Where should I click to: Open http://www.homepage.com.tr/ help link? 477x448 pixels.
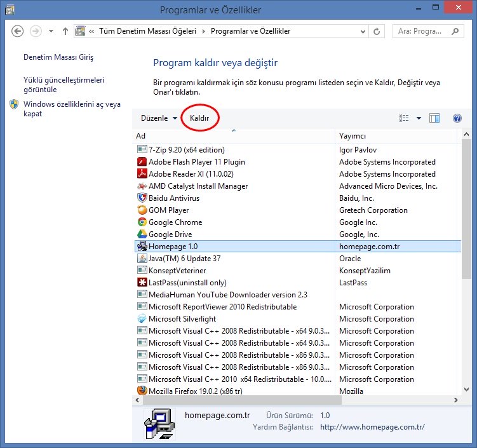372,427
